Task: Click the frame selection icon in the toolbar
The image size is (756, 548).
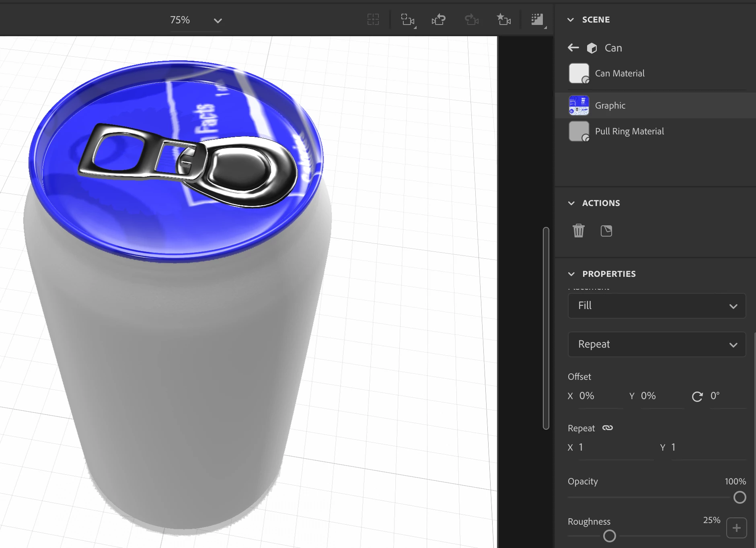Action: point(373,19)
